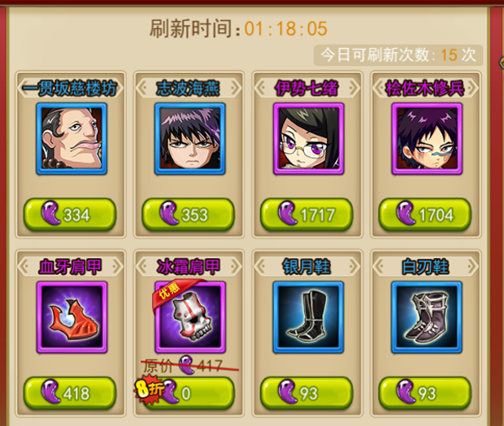This screenshot has height=426, width=504.
Task: Click the 伊势七绪 name banner
Action: coord(307,88)
